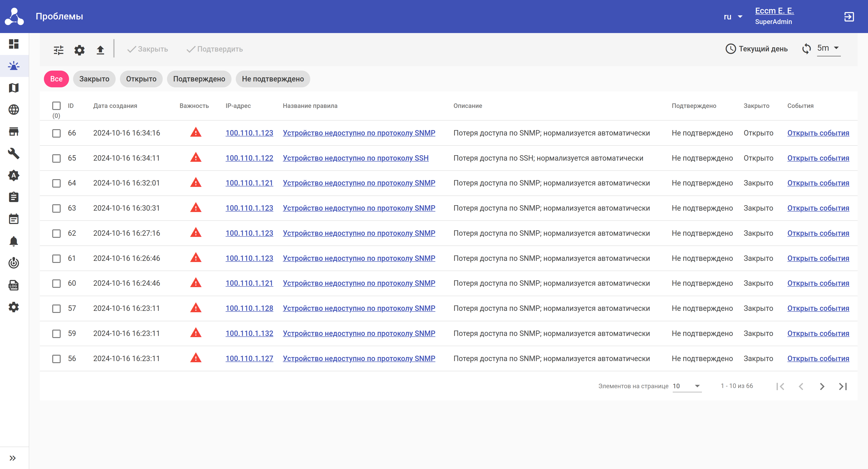Open the ru language dropdown
Screen dimensions: 868x469
click(733, 17)
